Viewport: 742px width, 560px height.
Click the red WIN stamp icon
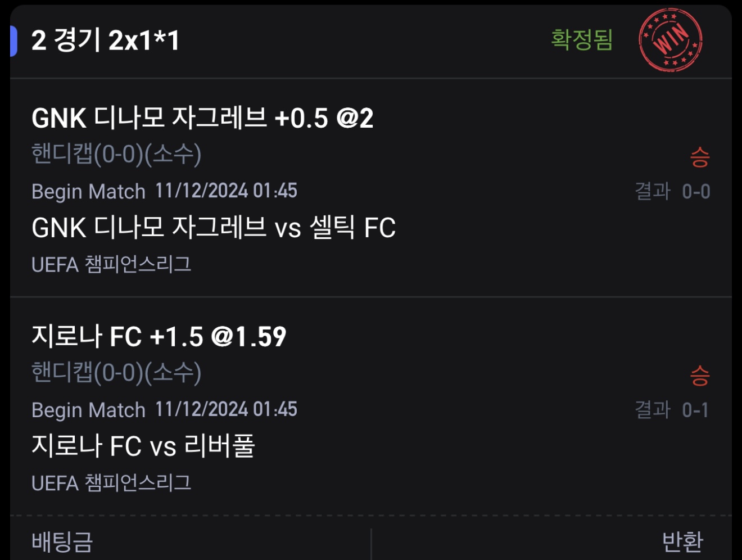670,40
